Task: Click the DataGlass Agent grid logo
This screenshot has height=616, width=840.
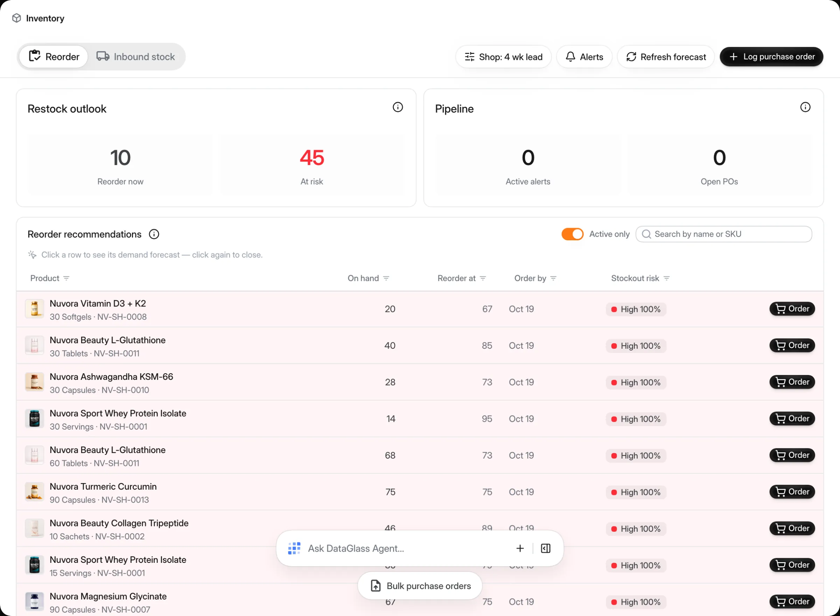Action: 294,548
